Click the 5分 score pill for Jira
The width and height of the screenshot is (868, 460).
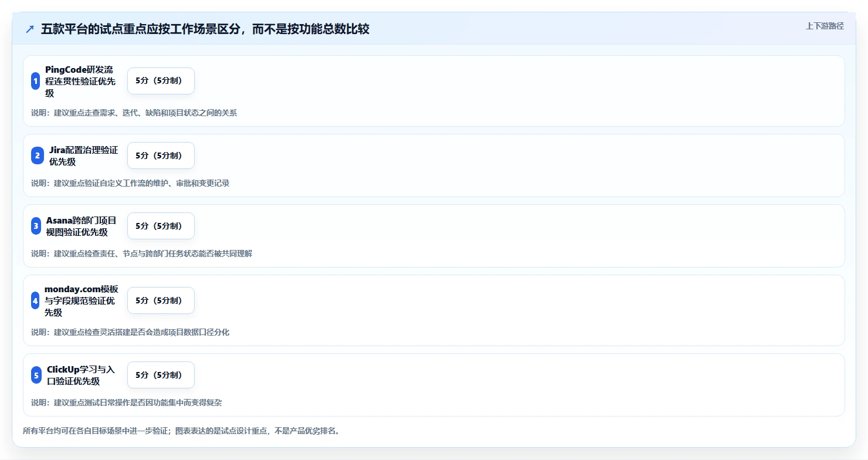click(161, 155)
